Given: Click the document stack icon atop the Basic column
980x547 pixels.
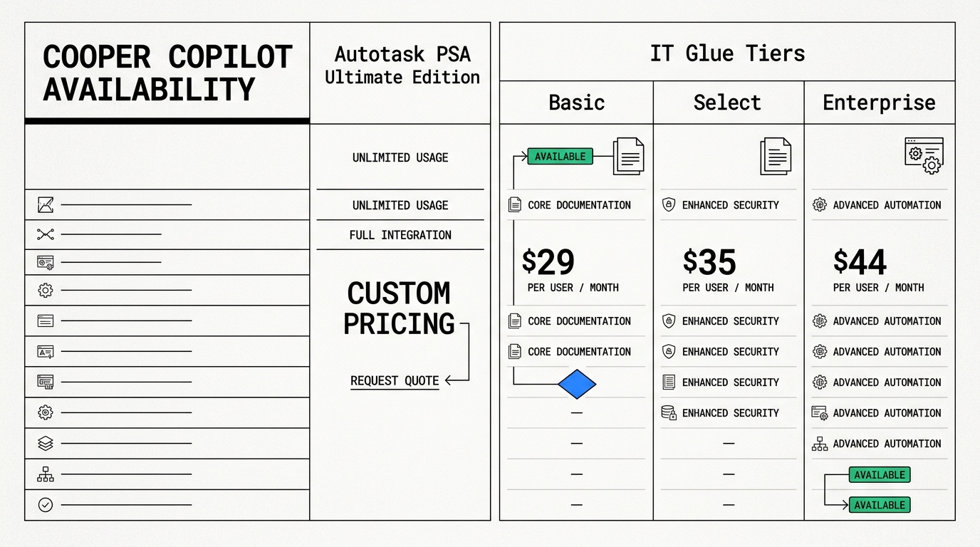Looking at the screenshot, I should 627,157.
